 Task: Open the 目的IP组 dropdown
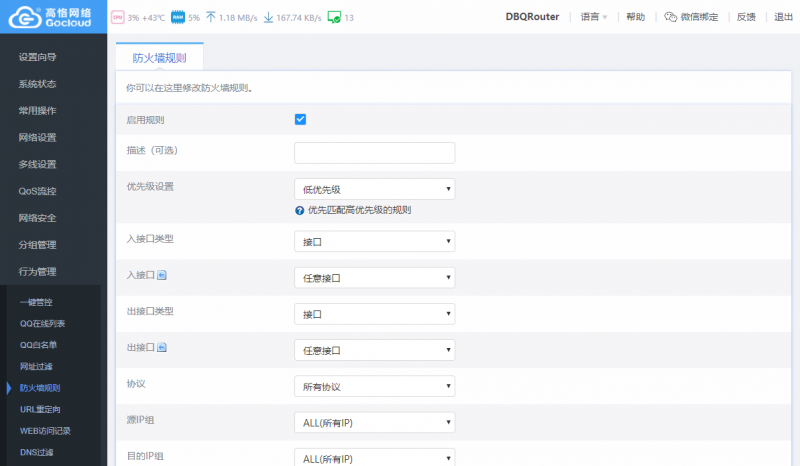(x=374, y=458)
